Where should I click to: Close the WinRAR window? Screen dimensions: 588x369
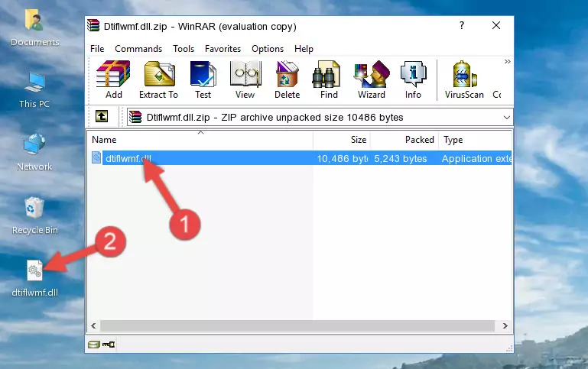[x=496, y=25]
